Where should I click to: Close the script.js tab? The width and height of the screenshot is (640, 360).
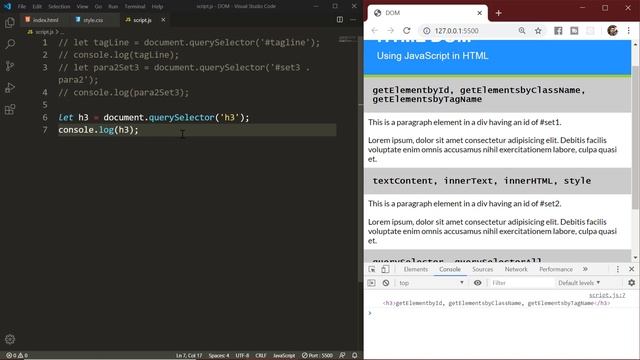click(163, 20)
